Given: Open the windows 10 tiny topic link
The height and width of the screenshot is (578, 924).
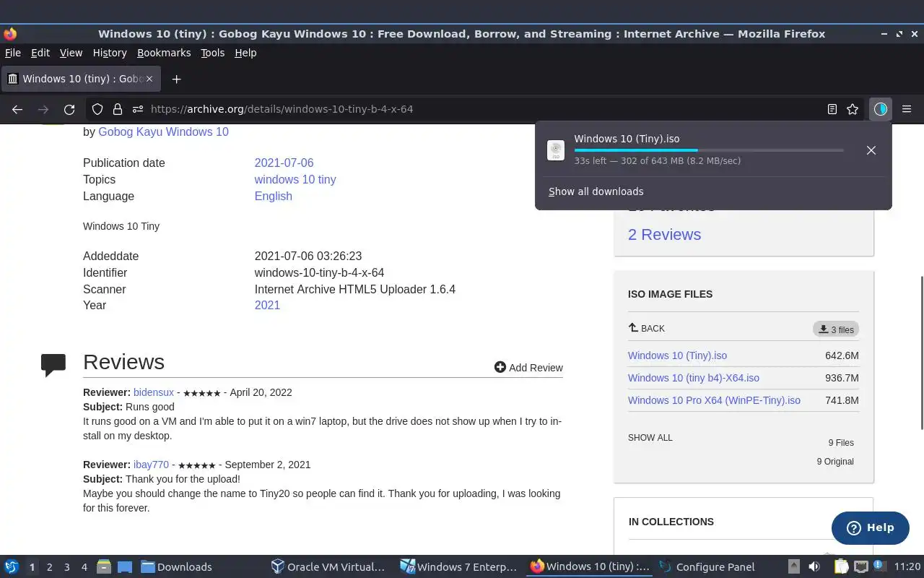Looking at the screenshot, I should click(295, 180).
